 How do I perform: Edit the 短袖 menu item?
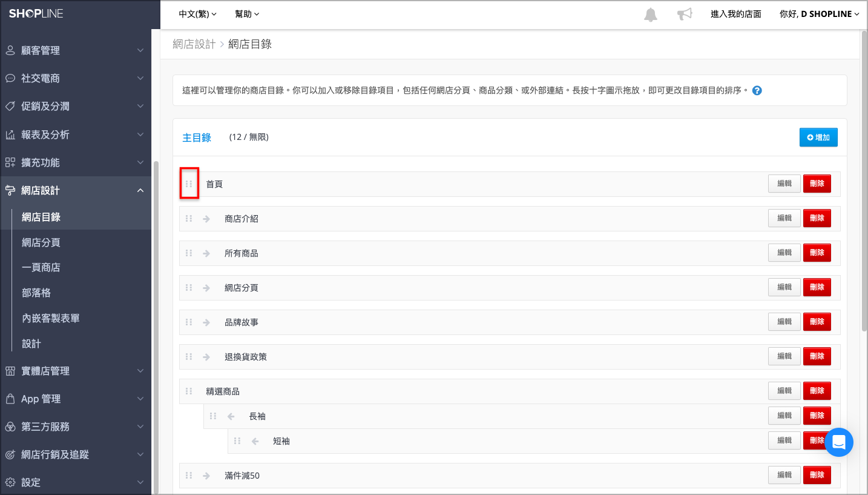[784, 440]
